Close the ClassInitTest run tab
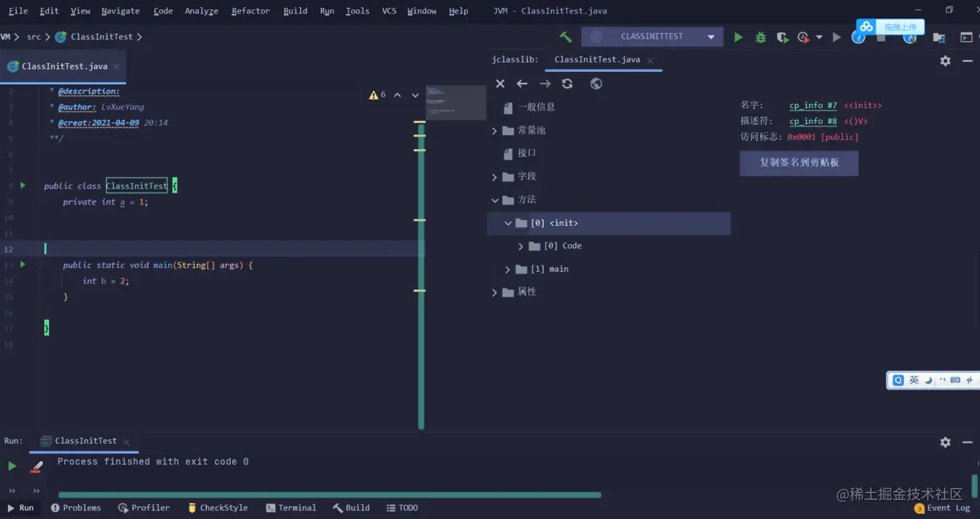The height and width of the screenshot is (519, 980). 126,442
